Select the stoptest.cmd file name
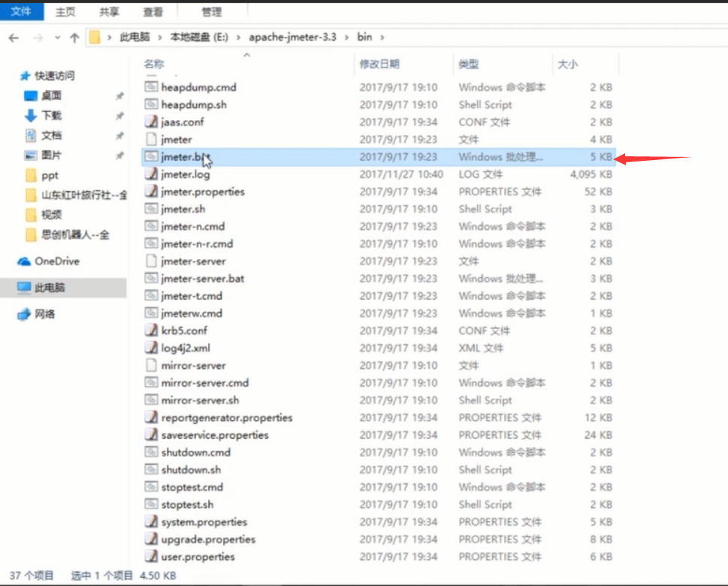Image resolution: width=728 pixels, height=586 pixels. pyautogui.click(x=192, y=487)
